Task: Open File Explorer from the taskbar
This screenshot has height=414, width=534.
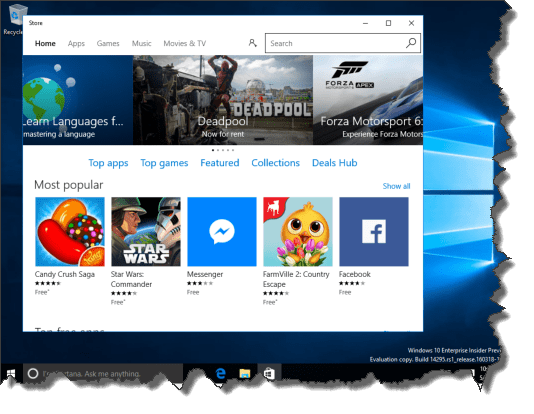Action: pos(245,373)
